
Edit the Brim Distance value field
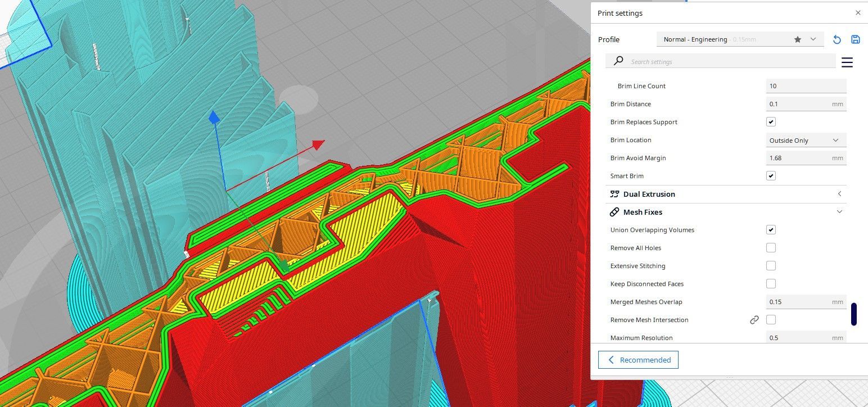coord(806,104)
